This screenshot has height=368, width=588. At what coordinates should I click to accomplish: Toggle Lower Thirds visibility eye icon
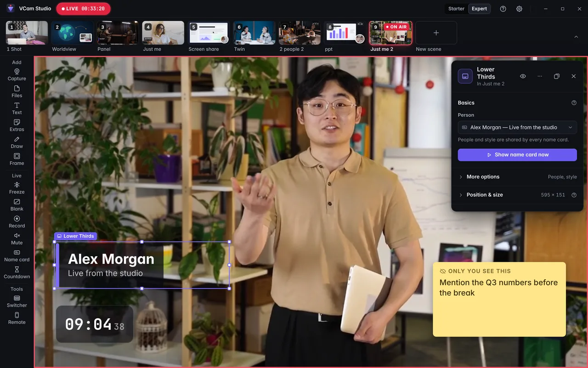pyautogui.click(x=523, y=76)
